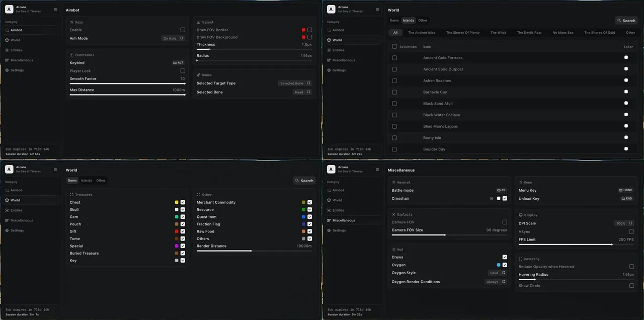
Task: Toggle the VSync checkbox
Action: (x=631, y=231)
